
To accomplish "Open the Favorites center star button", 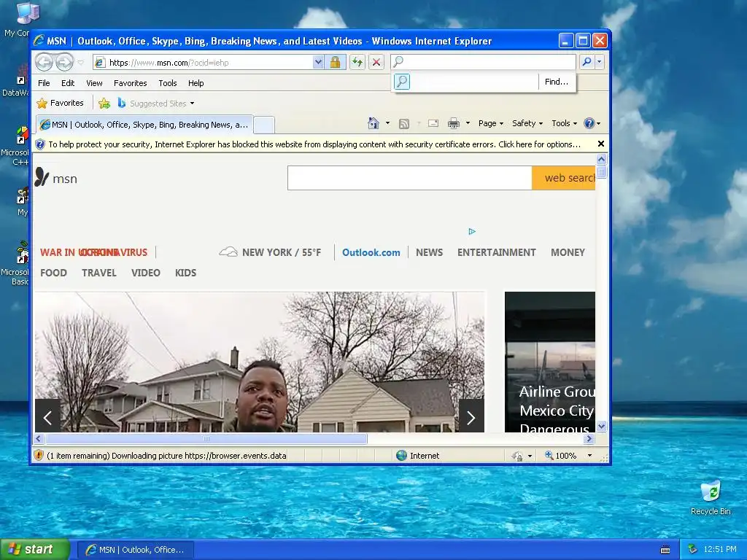I will pyautogui.click(x=60, y=103).
